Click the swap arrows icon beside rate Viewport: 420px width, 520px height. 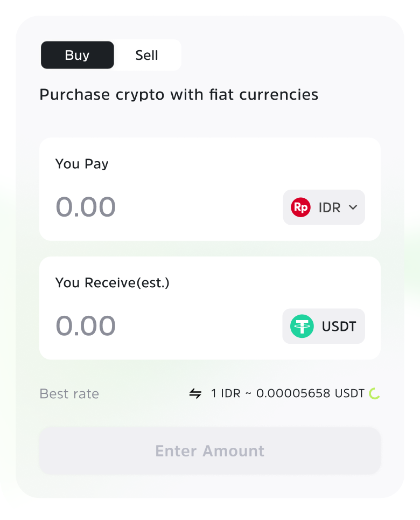(195, 394)
